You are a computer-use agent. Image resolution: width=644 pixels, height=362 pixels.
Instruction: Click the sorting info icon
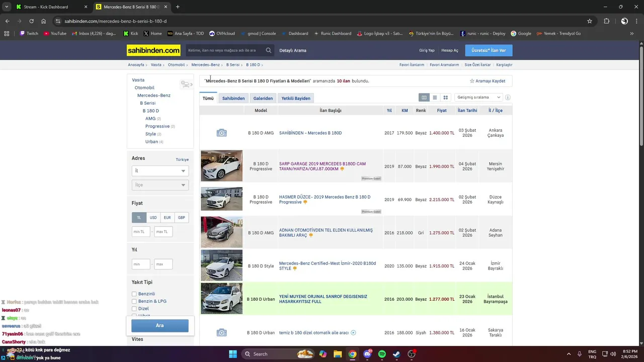click(508, 98)
